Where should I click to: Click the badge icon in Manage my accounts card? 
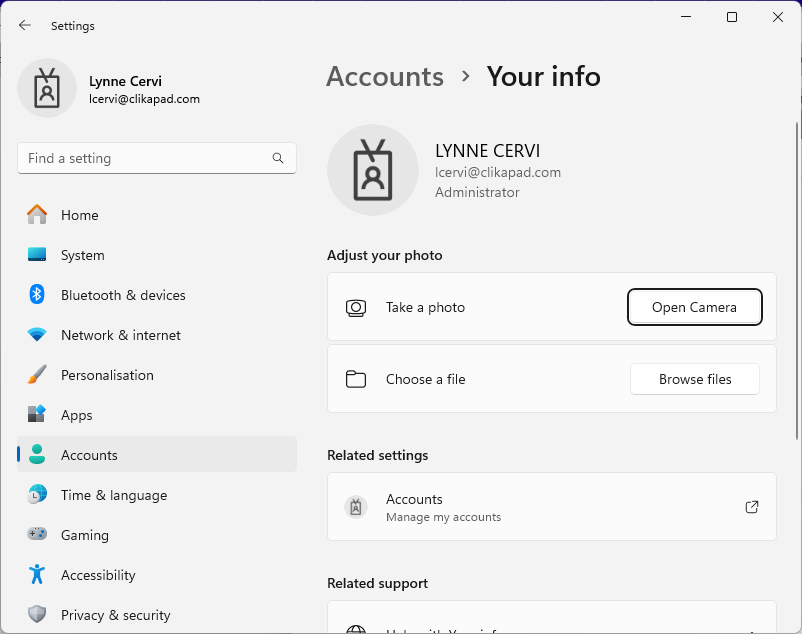356,507
